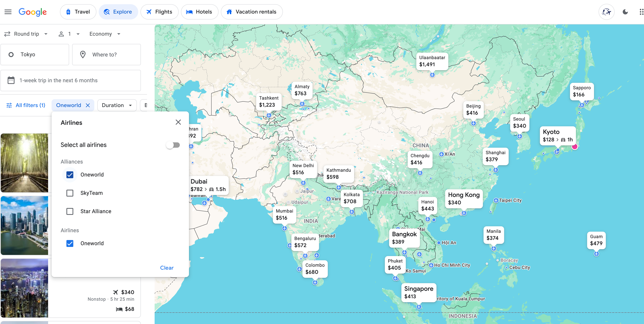Viewport: 644px width, 324px height.
Task: Remove the Oneworld filter chip
Action: (x=88, y=105)
